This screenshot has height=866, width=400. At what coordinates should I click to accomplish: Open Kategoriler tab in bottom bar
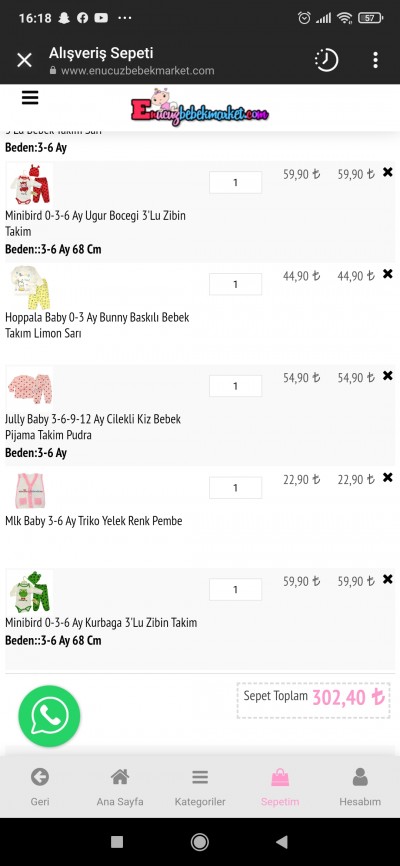pyautogui.click(x=200, y=786)
